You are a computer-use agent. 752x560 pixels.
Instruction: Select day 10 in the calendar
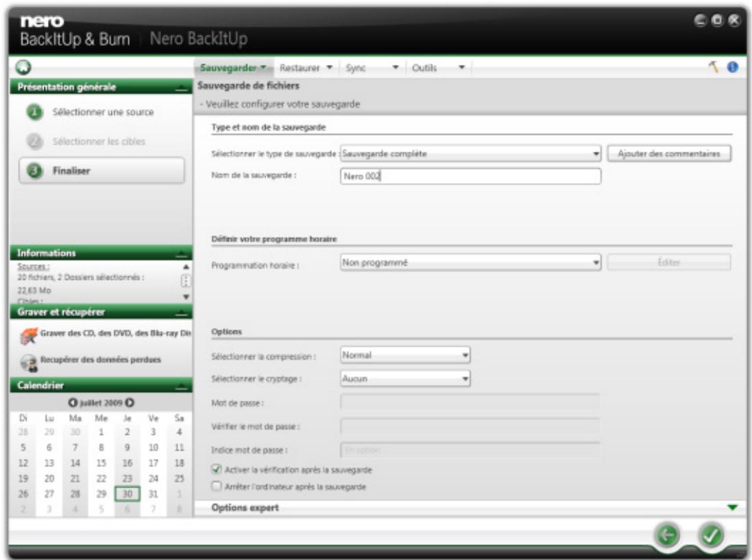153,448
